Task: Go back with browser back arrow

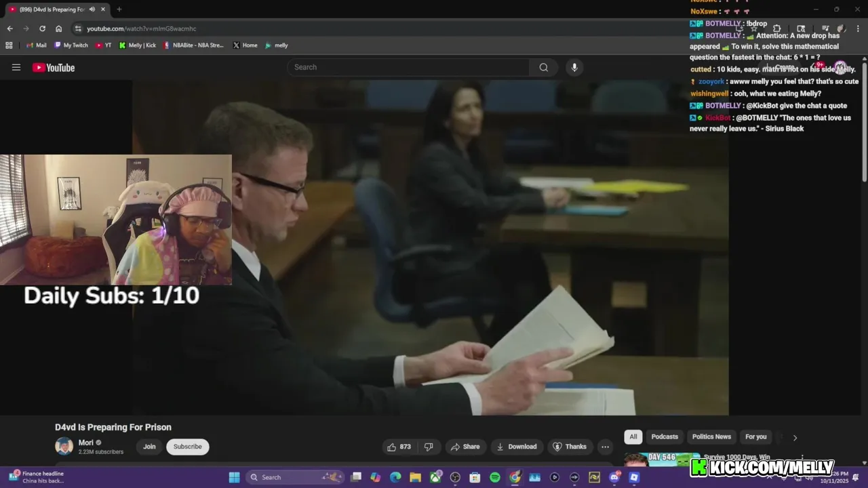Action: 9,28
